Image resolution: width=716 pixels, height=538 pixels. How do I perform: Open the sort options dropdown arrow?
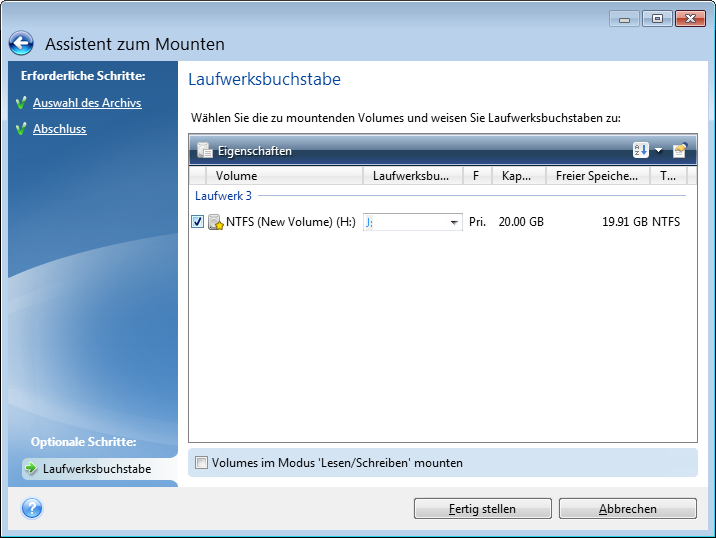point(658,150)
